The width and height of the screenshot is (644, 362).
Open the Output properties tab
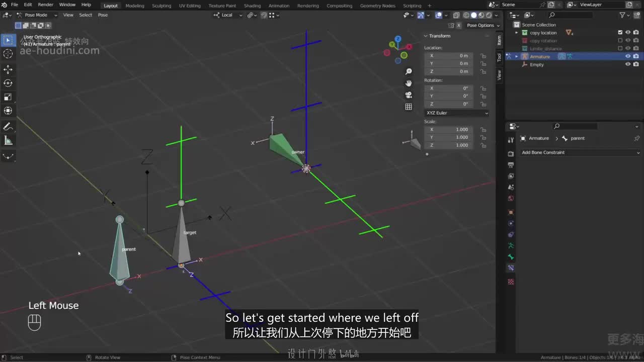511,165
